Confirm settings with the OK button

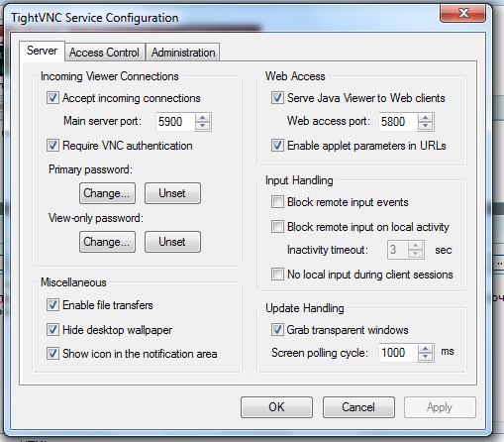point(276,407)
